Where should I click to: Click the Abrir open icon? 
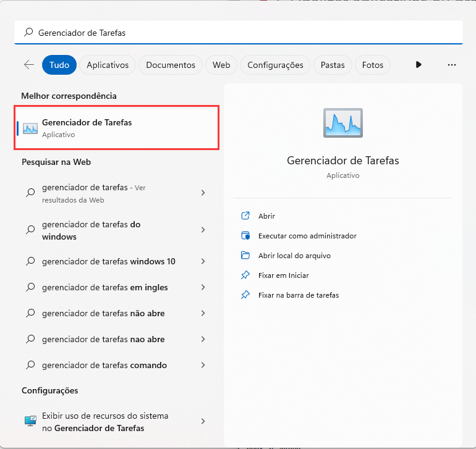(x=245, y=216)
